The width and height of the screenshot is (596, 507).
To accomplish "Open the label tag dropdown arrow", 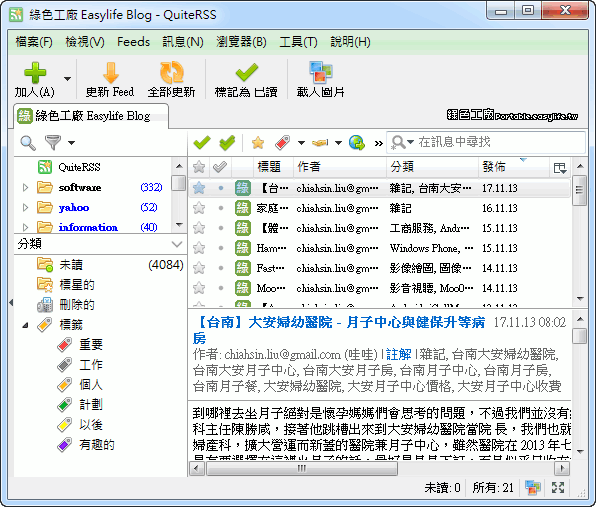I will coord(301,143).
